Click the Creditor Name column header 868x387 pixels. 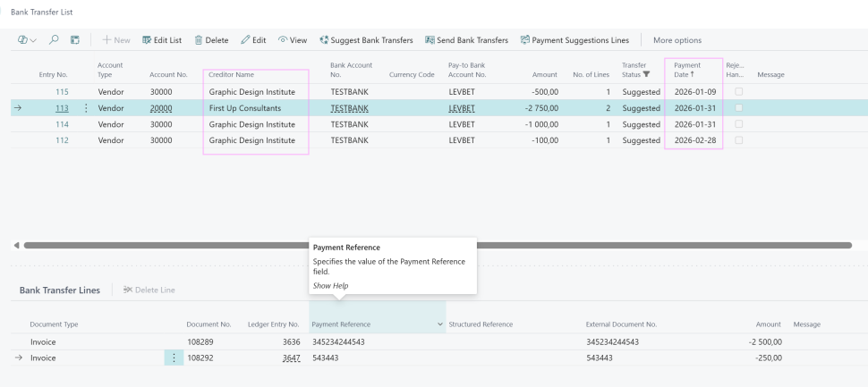pyautogui.click(x=232, y=75)
